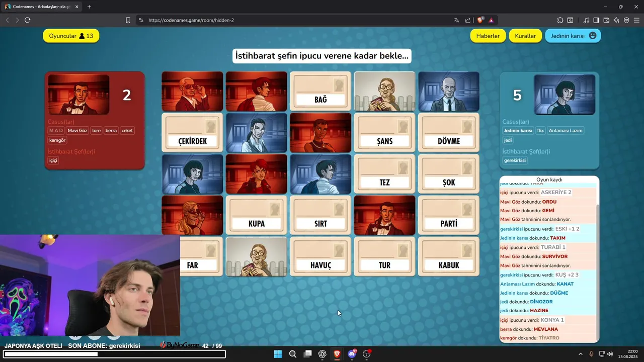Open a new browser tab with plus
The image size is (644, 362).
(89, 7)
